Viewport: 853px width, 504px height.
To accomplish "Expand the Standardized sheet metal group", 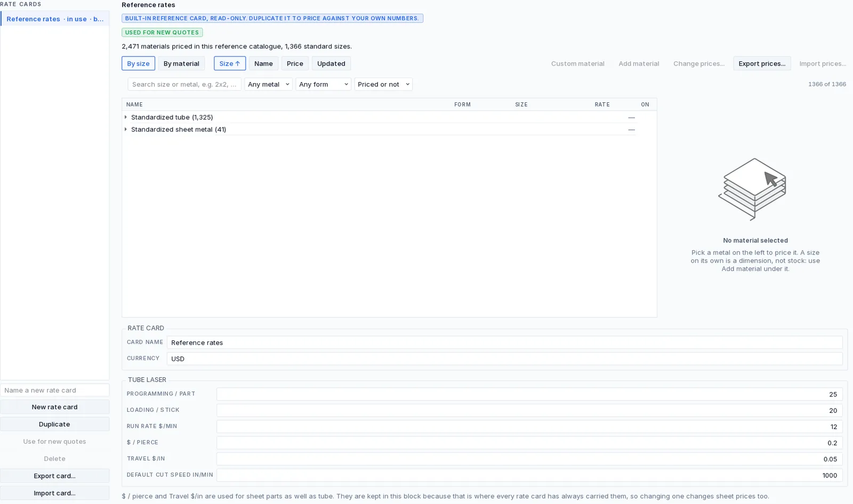I will click(x=126, y=129).
